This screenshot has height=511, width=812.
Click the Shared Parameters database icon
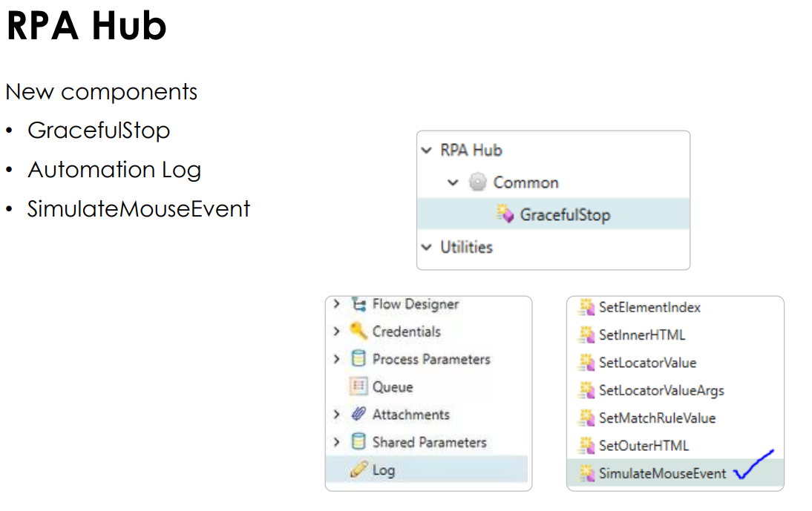[x=357, y=442]
